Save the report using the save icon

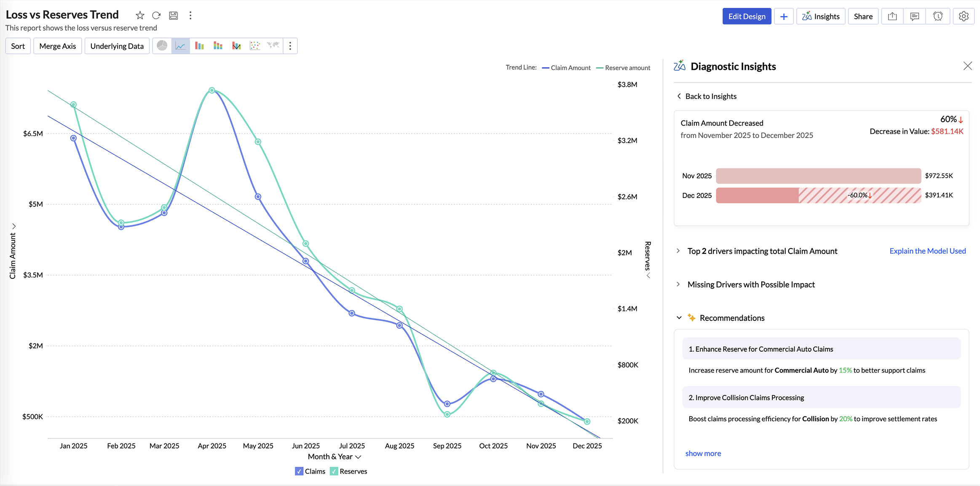pyautogui.click(x=173, y=15)
